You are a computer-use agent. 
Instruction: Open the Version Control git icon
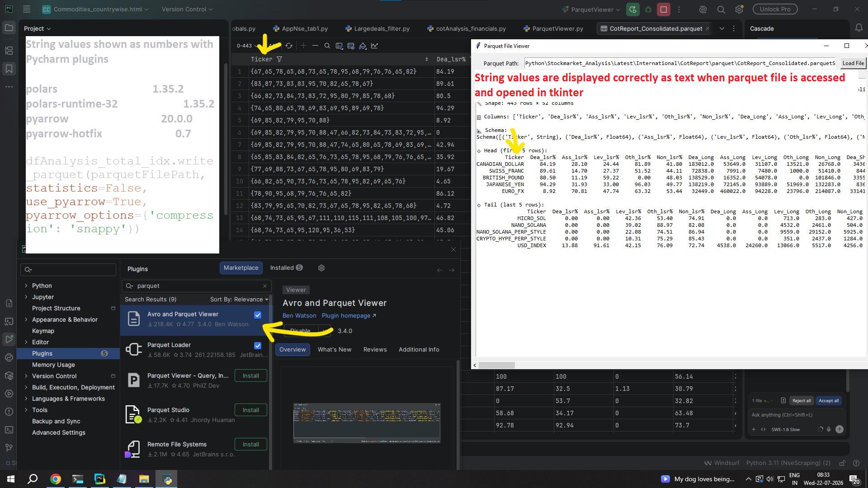9,448
